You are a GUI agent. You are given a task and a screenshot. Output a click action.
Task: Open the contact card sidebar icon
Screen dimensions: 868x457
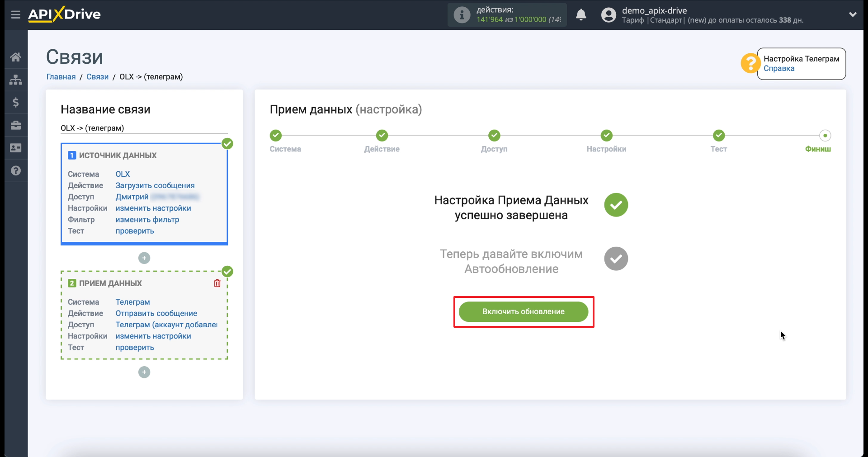pyautogui.click(x=16, y=148)
